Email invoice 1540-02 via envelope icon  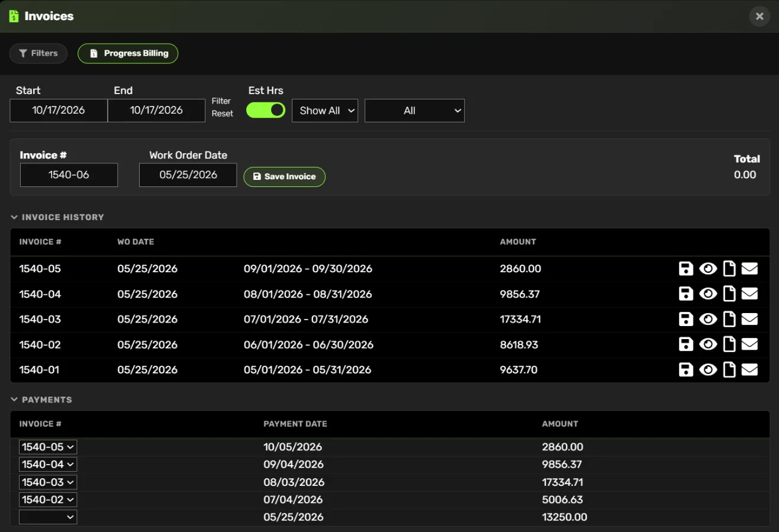click(749, 344)
